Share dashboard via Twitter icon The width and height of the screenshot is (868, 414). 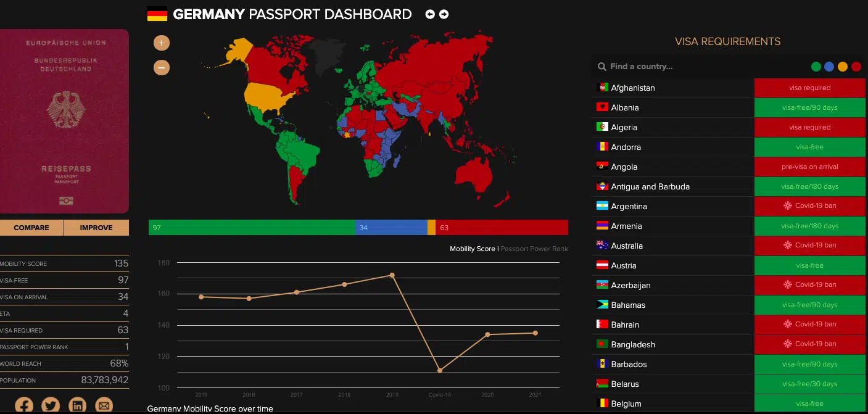click(51, 405)
